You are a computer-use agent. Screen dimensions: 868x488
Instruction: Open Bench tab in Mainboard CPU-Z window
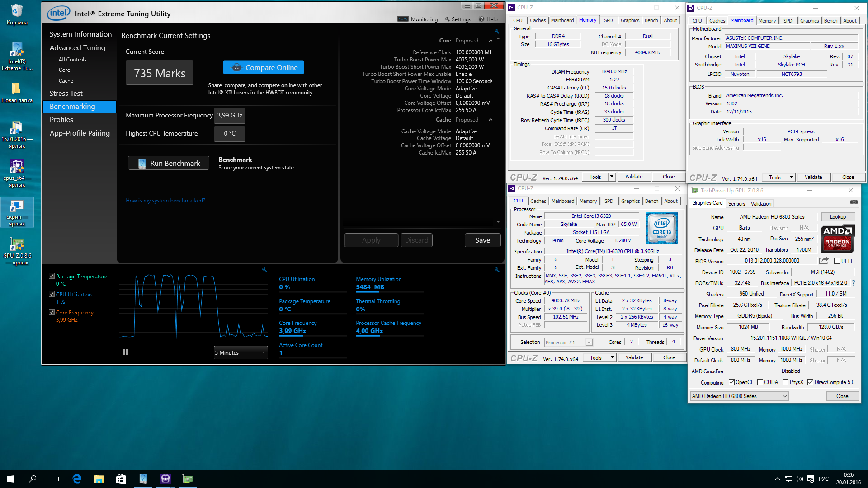click(x=830, y=21)
